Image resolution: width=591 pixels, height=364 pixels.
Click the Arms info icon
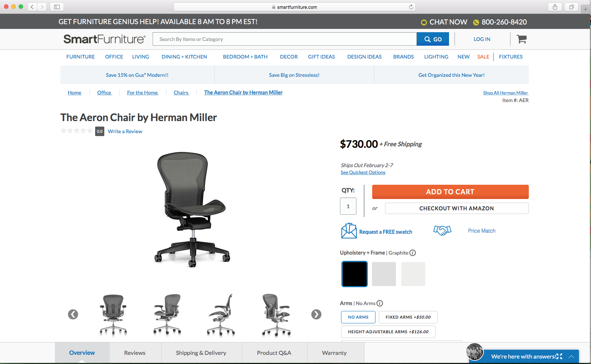click(x=379, y=303)
